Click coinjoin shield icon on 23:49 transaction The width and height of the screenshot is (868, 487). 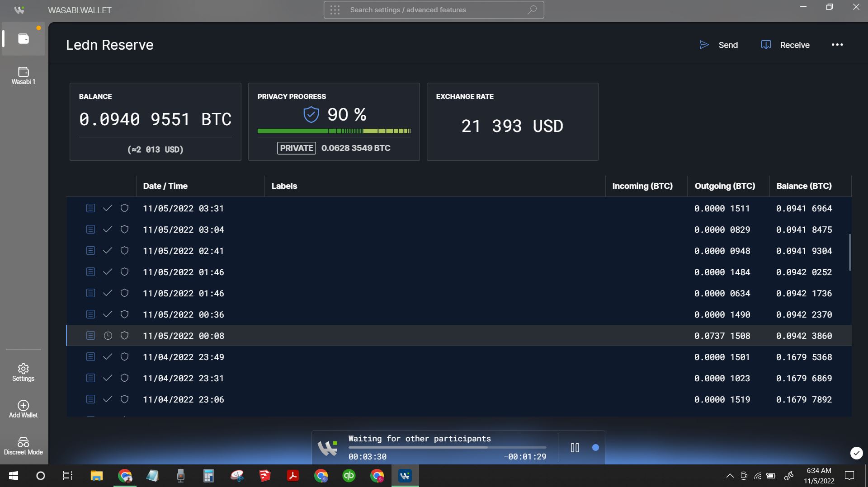[124, 357]
